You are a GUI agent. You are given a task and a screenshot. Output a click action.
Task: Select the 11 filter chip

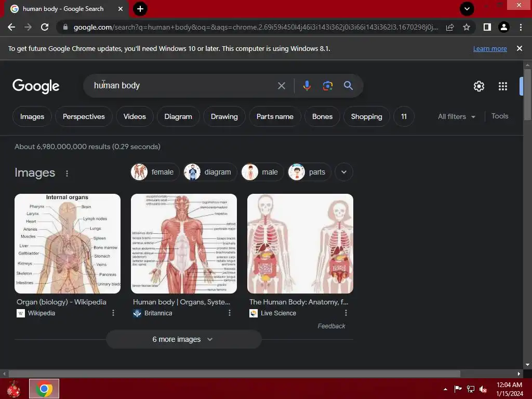pos(404,116)
